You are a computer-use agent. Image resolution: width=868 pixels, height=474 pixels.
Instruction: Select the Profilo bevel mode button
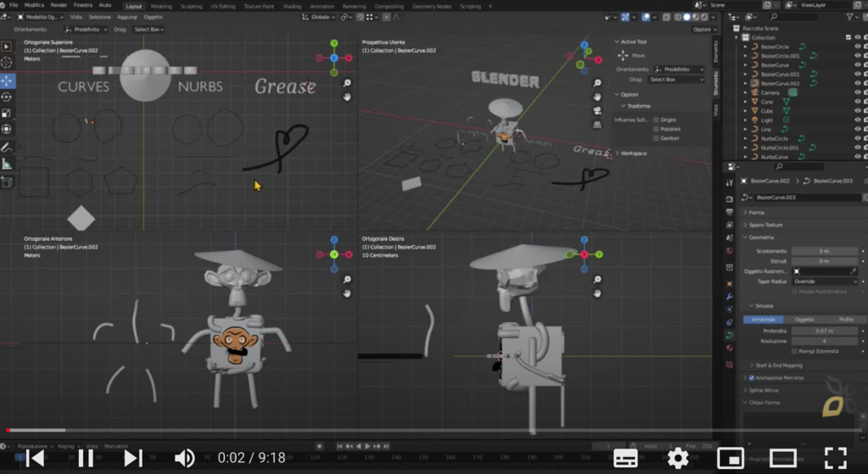click(846, 320)
